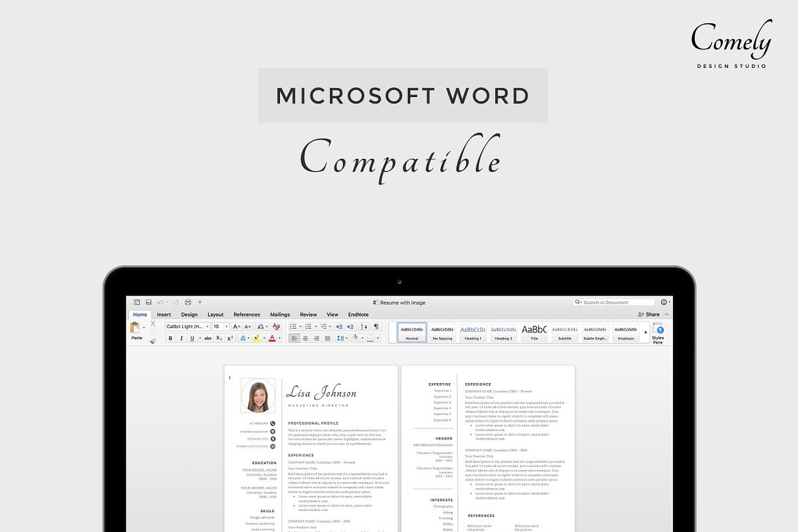798x532 pixels.
Task: Collapse the ribbon with the chevron
Action: [666, 315]
